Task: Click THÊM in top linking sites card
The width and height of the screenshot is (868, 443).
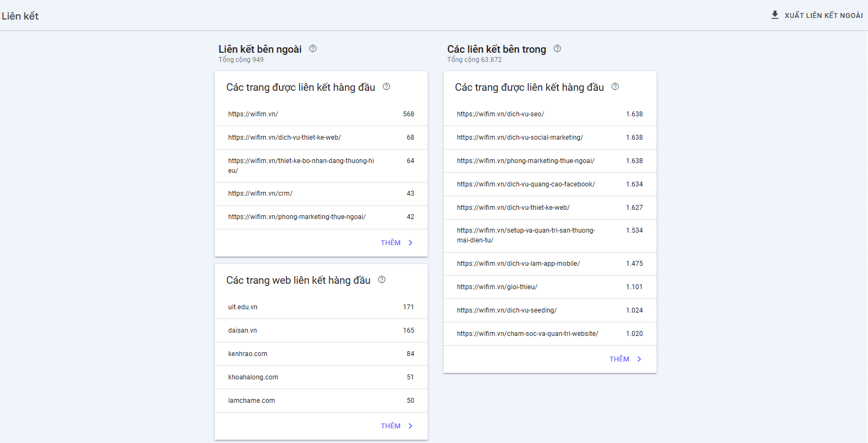Action: tap(391, 426)
